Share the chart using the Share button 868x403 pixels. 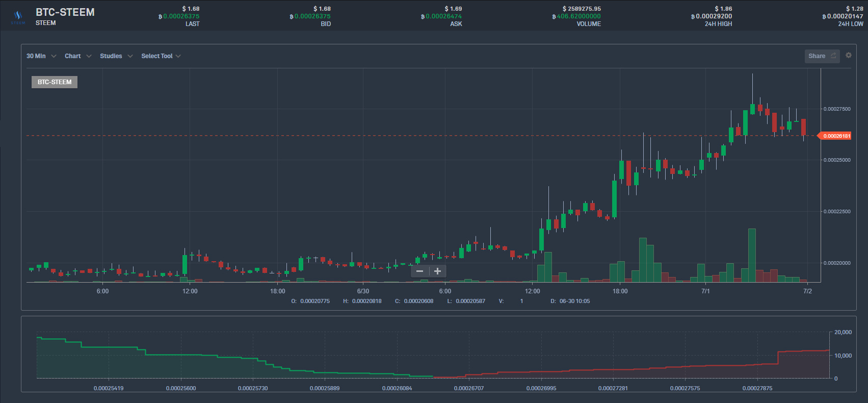click(x=822, y=56)
